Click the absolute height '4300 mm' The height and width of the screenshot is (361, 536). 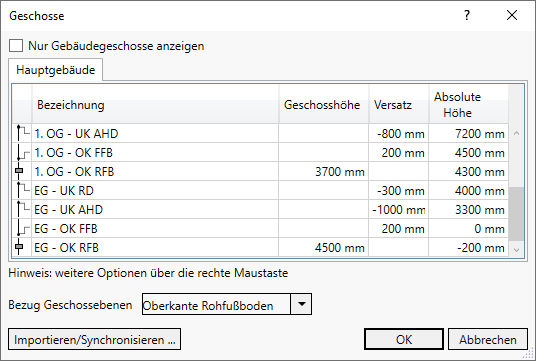[x=468, y=172]
